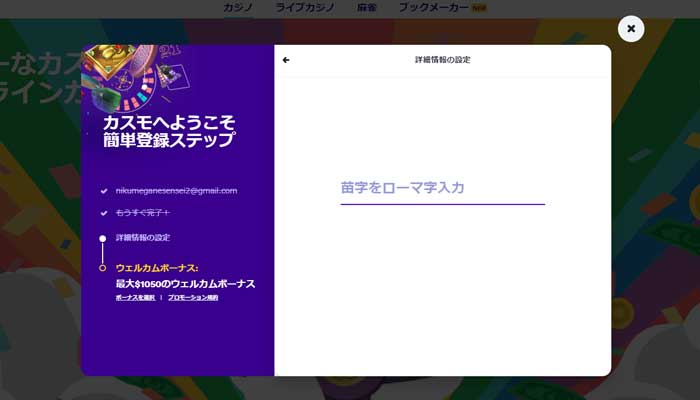Viewport: 700px width, 400px height.
Task: Click the checkmark icon beside もうすぐ完了
Action: tap(104, 213)
